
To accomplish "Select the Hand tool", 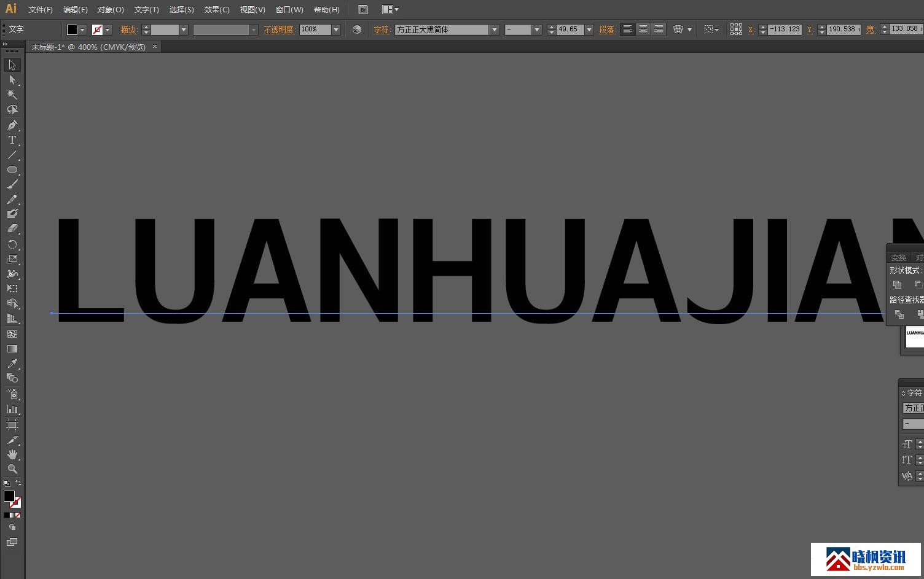I will tap(12, 454).
